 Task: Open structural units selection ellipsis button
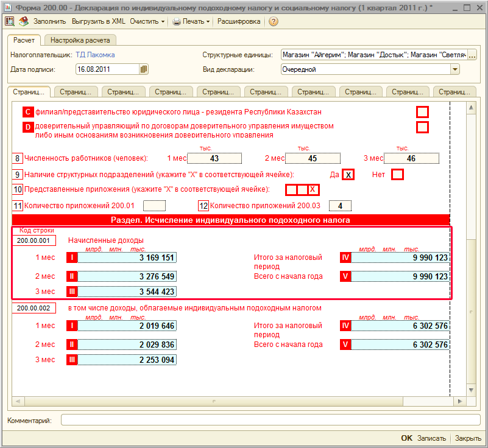[x=472, y=55]
